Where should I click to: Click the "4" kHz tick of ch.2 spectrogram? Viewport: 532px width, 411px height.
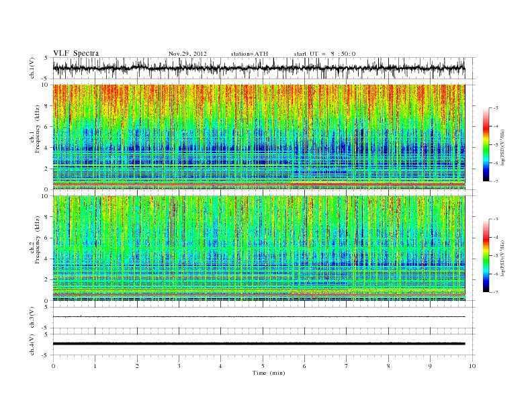[x=47, y=259]
